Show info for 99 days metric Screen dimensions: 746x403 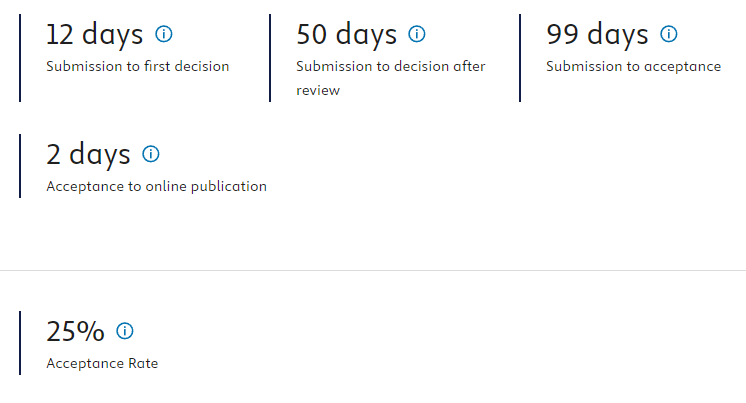tap(668, 34)
